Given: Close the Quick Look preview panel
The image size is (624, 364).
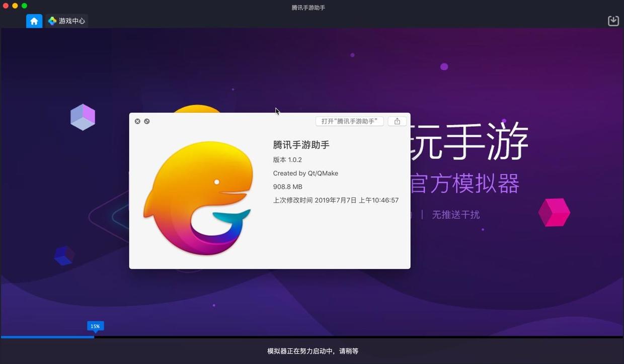Looking at the screenshot, I should 137,121.
